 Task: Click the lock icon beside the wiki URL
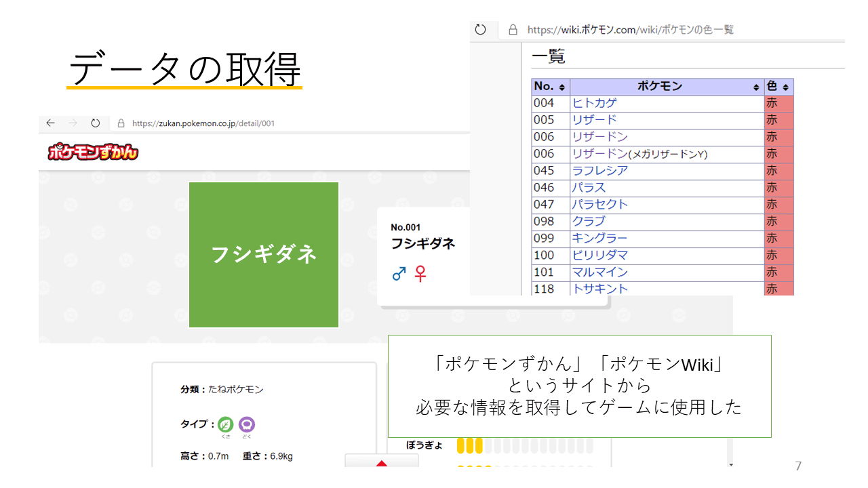coord(513,30)
